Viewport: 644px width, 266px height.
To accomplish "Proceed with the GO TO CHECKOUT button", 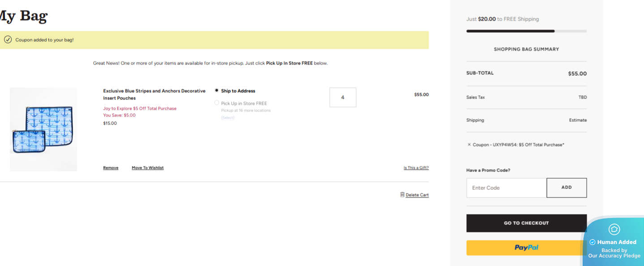I will point(526,223).
